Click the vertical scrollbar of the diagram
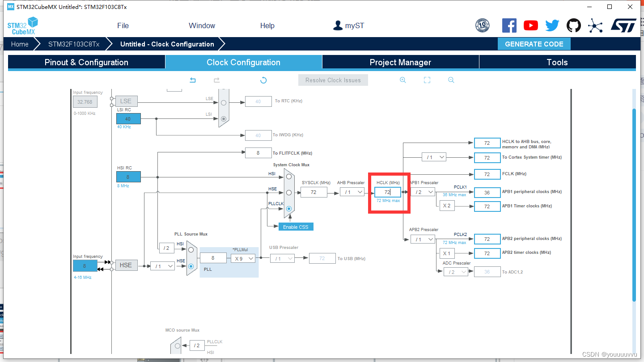The image size is (644, 362). tap(634, 205)
